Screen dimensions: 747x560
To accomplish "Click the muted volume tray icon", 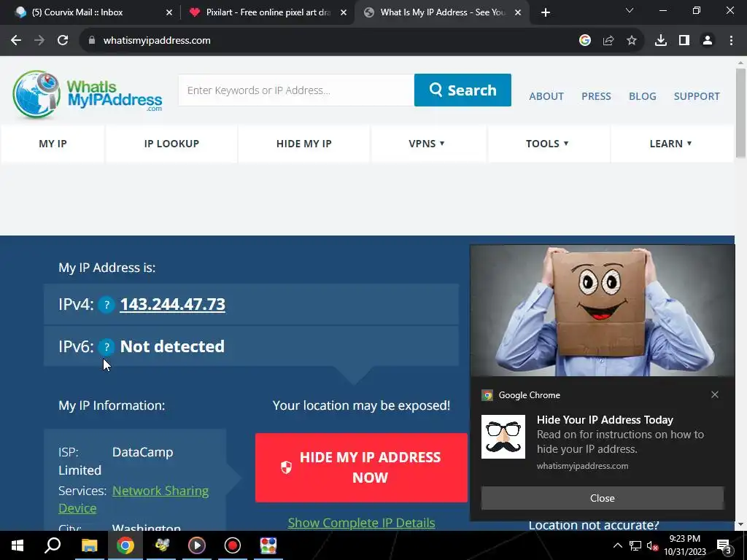I will pos(653,545).
